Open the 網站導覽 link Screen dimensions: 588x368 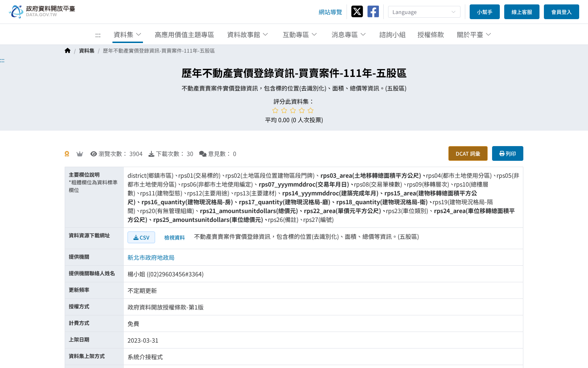coord(330,12)
